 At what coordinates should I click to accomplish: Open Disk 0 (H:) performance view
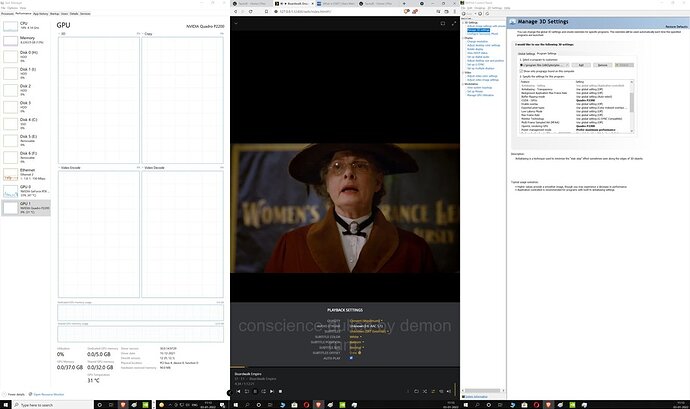pyautogui.click(x=26, y=56)
